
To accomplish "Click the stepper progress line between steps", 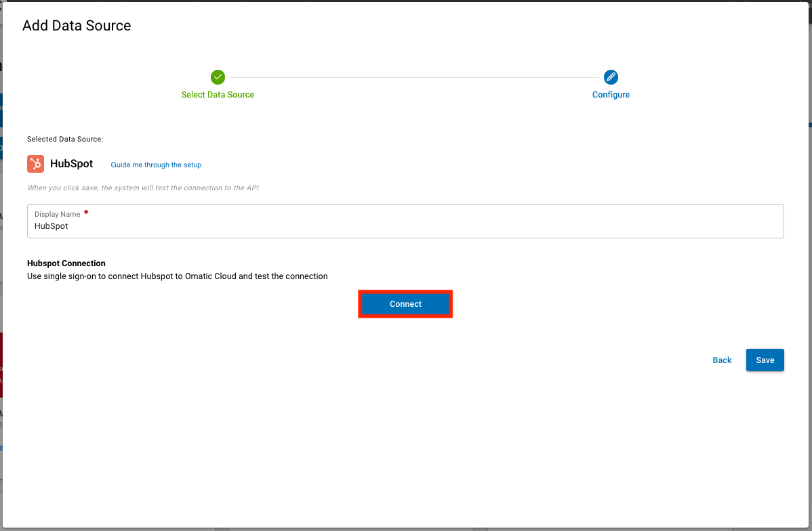I will (413, 77).
